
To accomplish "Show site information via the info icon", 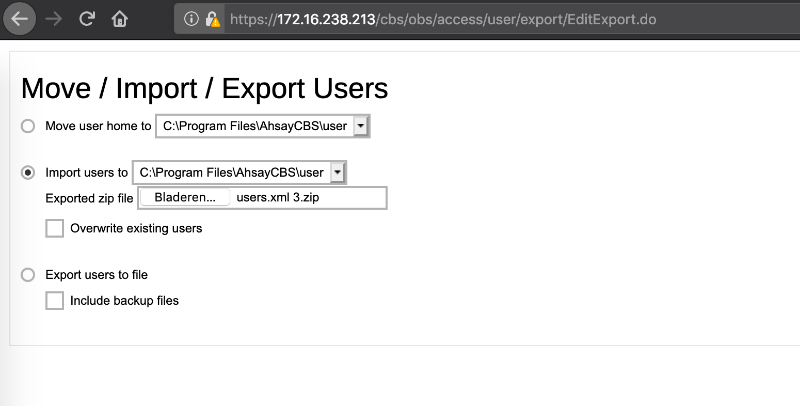I will pos(191,19).
